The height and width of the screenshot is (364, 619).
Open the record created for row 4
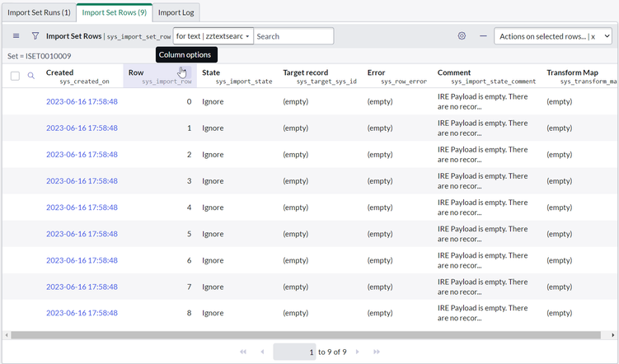82,207
